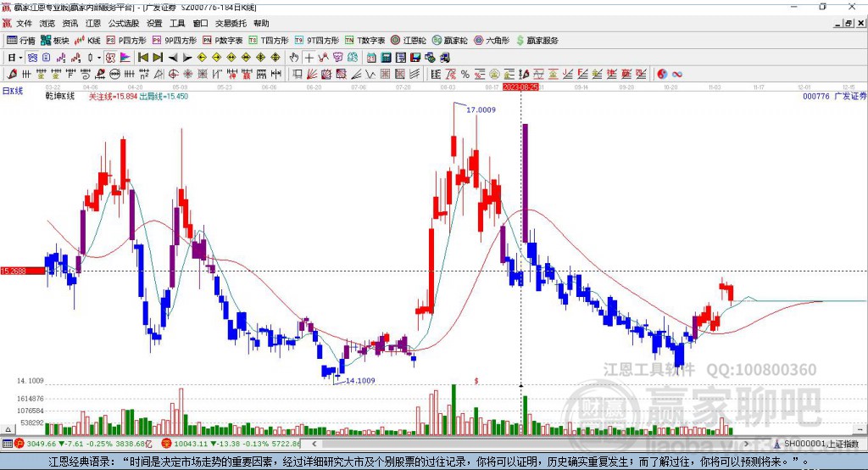Open 赢家服务 service with dollar icon
The height and width of the screenshot is (470, 868).
(537, 41)
